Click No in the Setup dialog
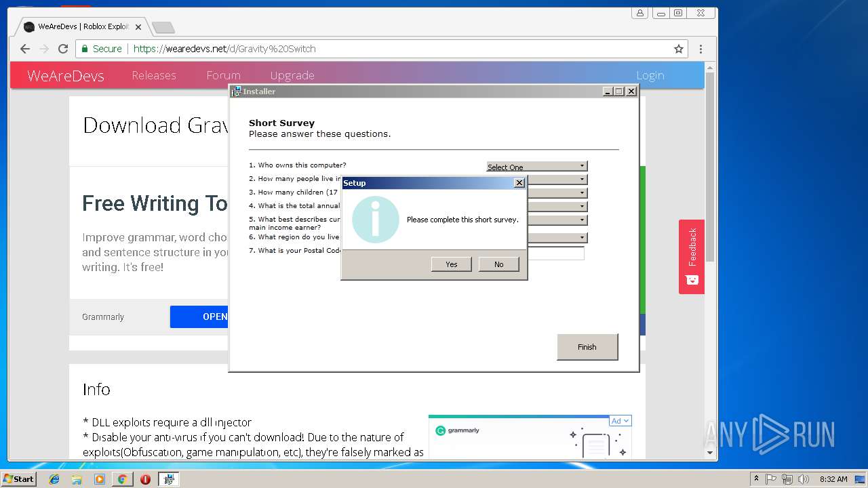 click(x=499, y=264)
